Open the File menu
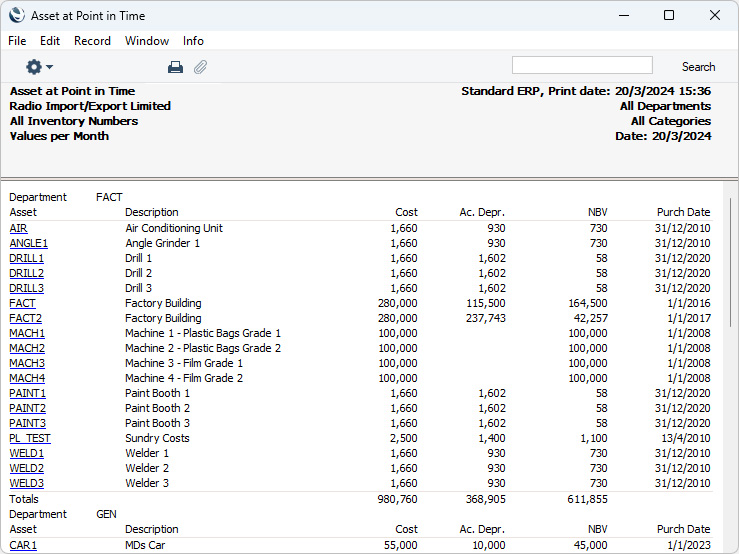 click(x=17, y=41)
